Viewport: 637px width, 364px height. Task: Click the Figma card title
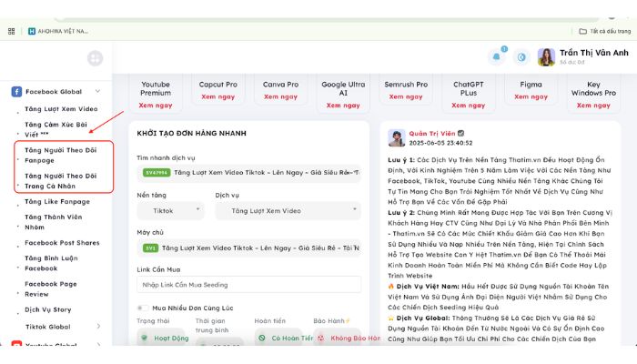(531, 85)
